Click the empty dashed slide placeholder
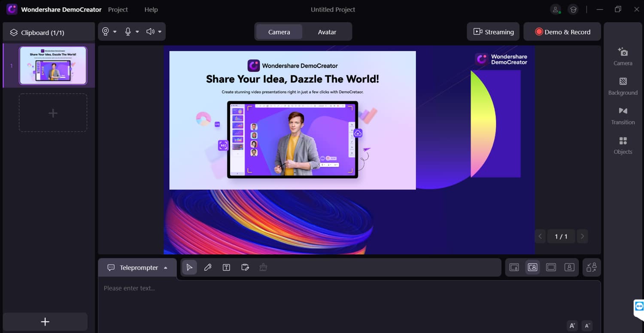The image size is (644, 333). 53,113
